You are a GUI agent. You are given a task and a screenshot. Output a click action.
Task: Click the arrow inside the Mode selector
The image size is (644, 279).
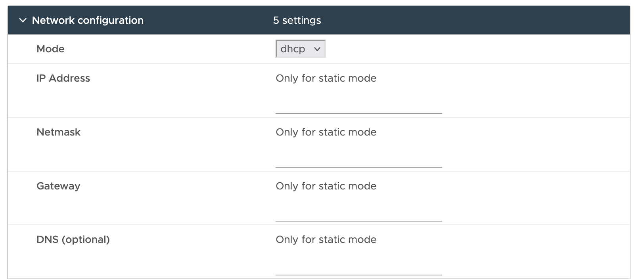tap(317, 49)
